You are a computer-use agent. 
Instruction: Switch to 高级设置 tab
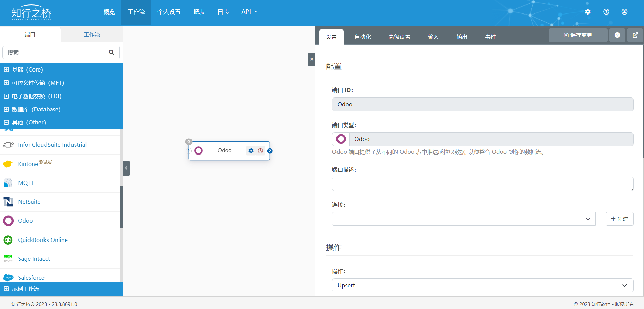tap(400, 37)
